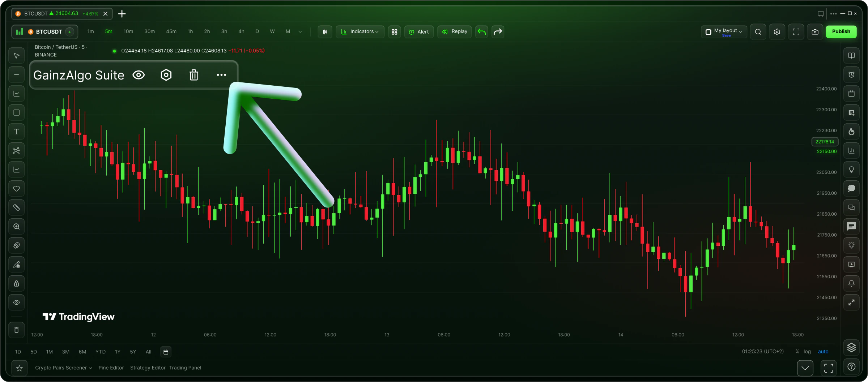Expand the timeframe interval dropdown chevron
This screenshot has height=382, width=868.
pyautogui.click(x=300, y=32)
